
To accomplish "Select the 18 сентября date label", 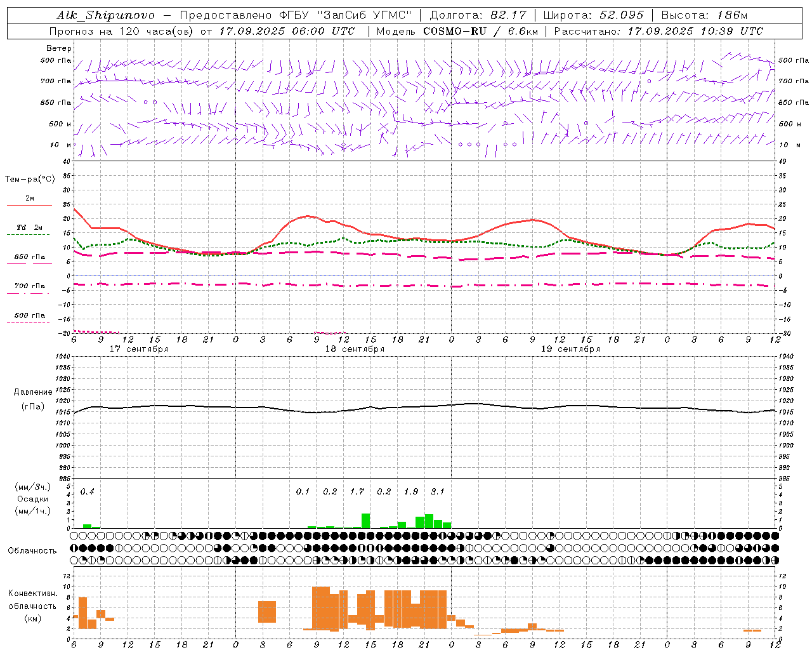I will click(x=355, y=349).
